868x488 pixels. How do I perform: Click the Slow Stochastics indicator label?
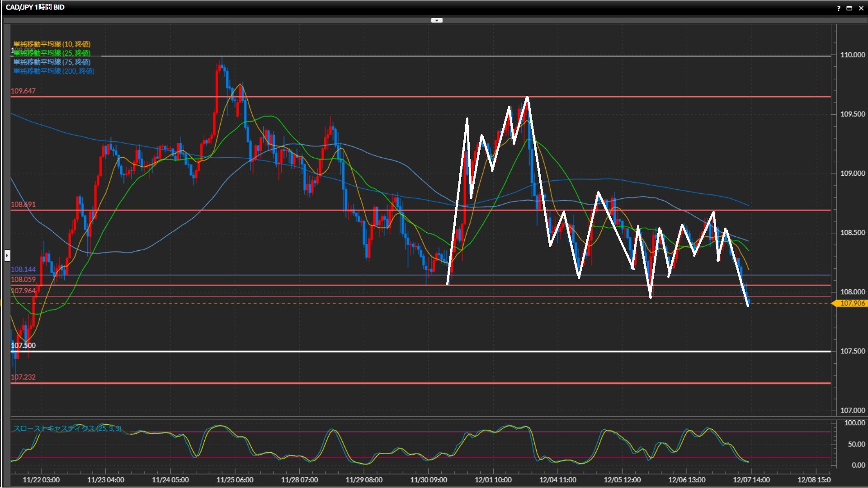coord(67,428)
